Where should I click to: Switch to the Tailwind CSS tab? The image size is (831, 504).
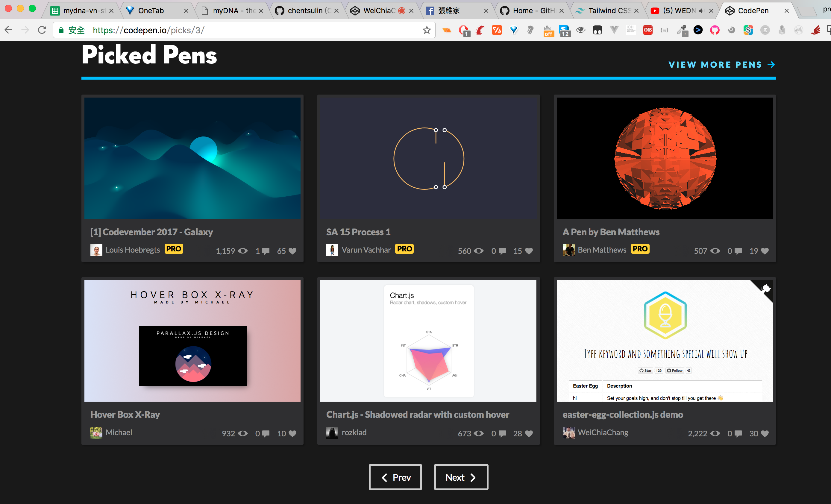[607, 11]
